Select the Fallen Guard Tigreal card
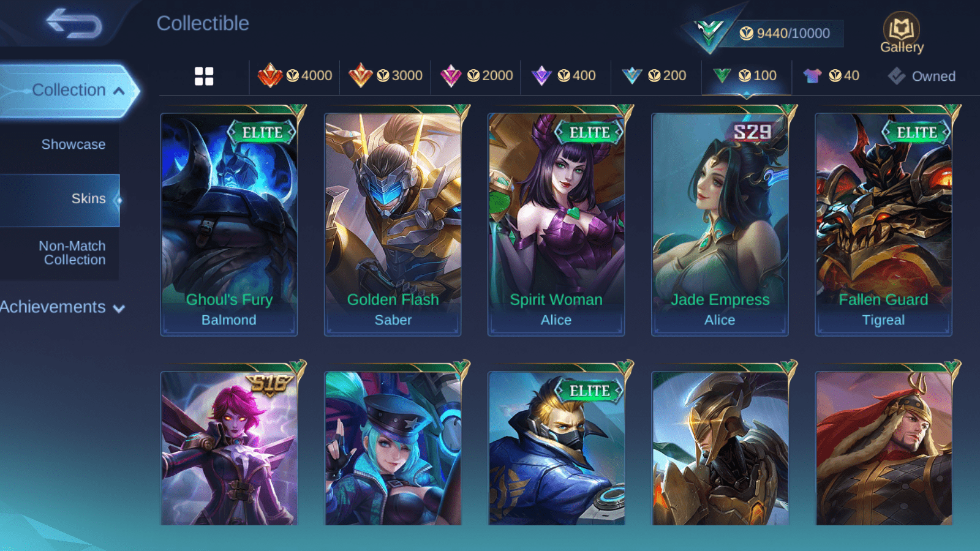Viewport: 980px width, 551px height. tap(883, 224)
